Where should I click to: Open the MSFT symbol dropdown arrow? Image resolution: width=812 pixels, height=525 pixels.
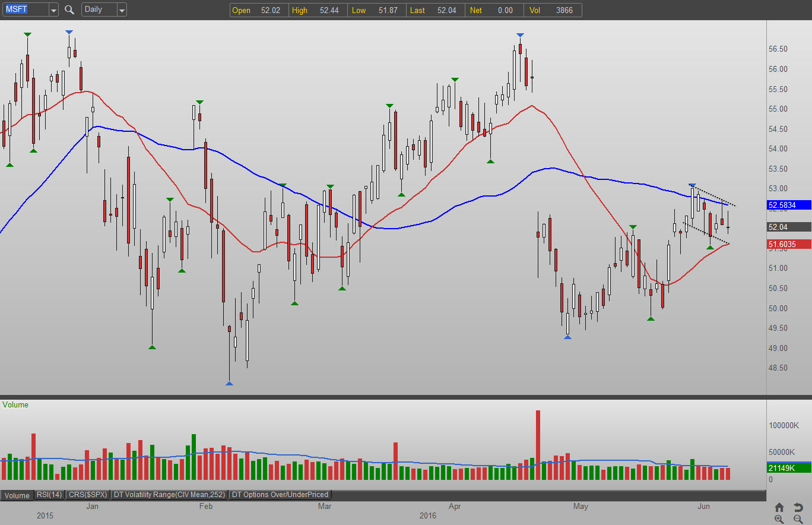click(53, 10)
